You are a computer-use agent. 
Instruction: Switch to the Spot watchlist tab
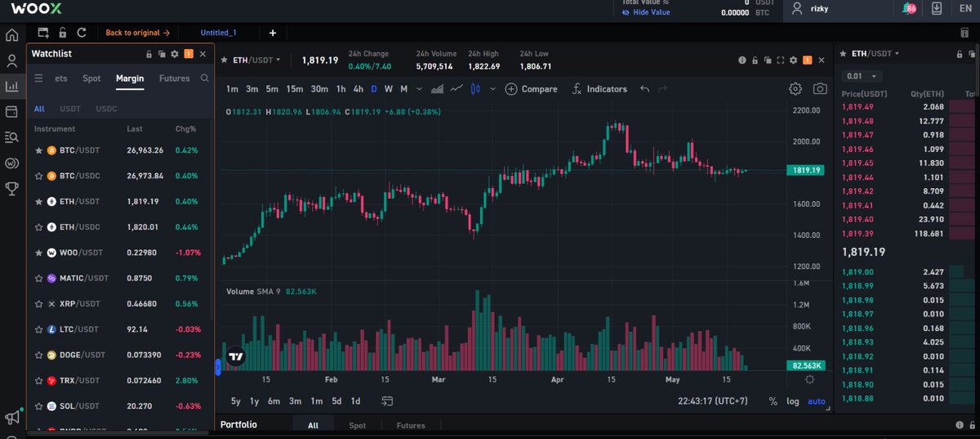tap(91, 78)
